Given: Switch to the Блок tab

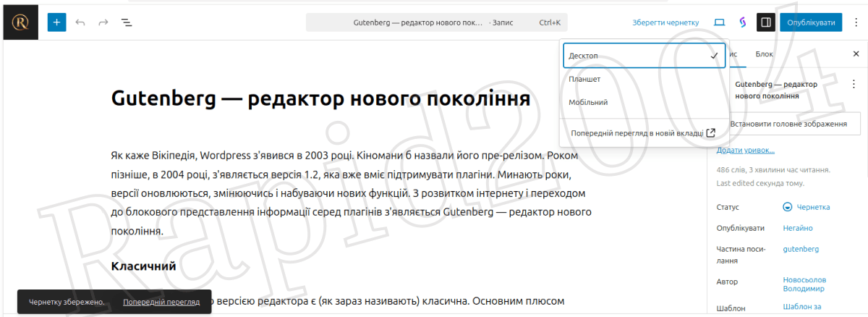Looking at the screenshot, I should [764, 54].
